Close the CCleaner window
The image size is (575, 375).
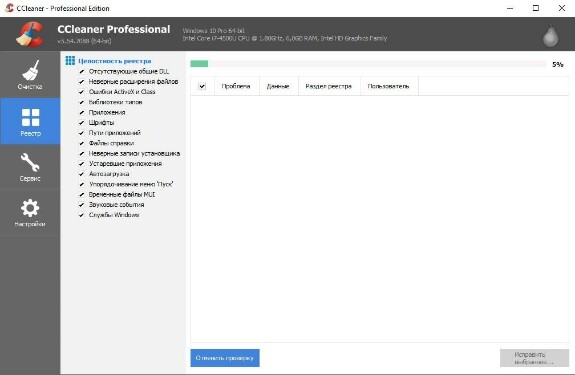(562, 8)
